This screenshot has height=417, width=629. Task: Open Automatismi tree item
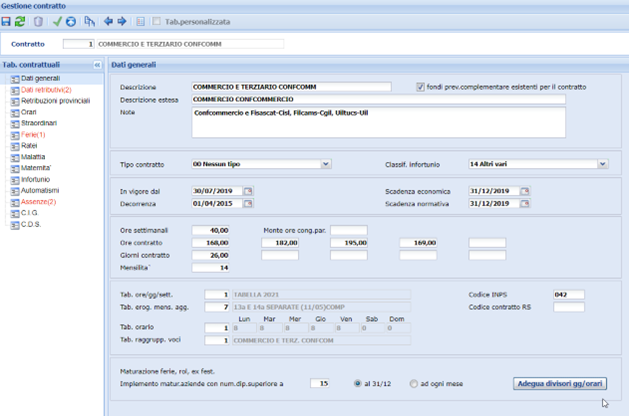click(x=40, y=190)
